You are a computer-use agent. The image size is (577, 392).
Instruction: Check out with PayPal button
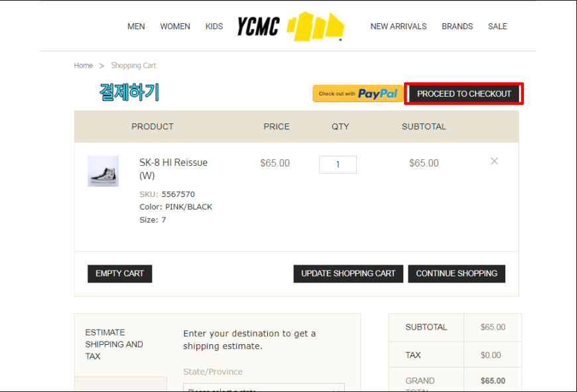point(357,94)
